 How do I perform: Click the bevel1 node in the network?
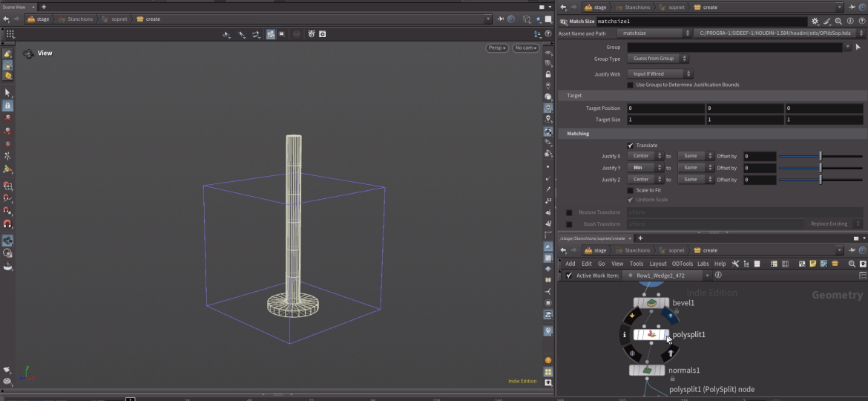click(651, 303)
